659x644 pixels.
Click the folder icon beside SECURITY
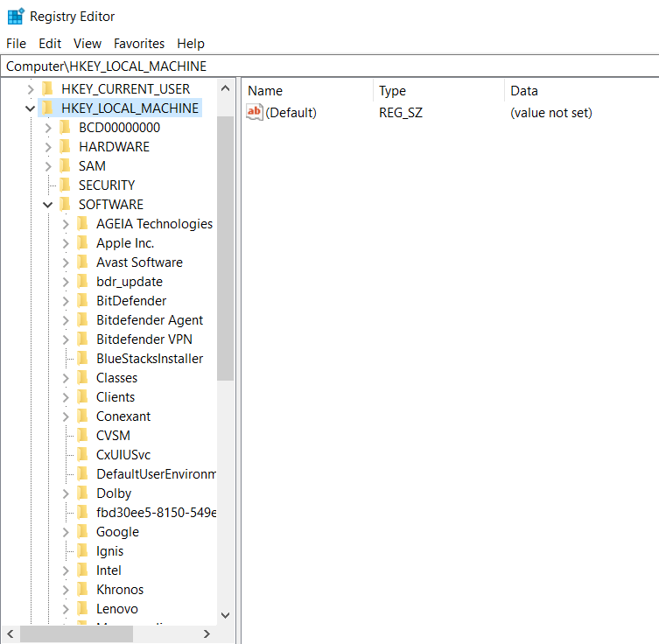click(x=65, y=185)
